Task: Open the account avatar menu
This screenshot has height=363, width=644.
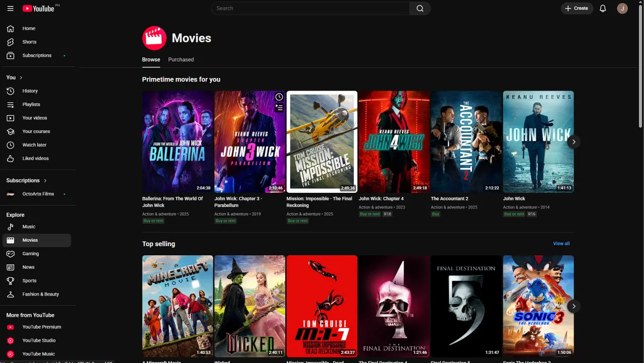Action: pyautogui.click(x=622, y=8)
